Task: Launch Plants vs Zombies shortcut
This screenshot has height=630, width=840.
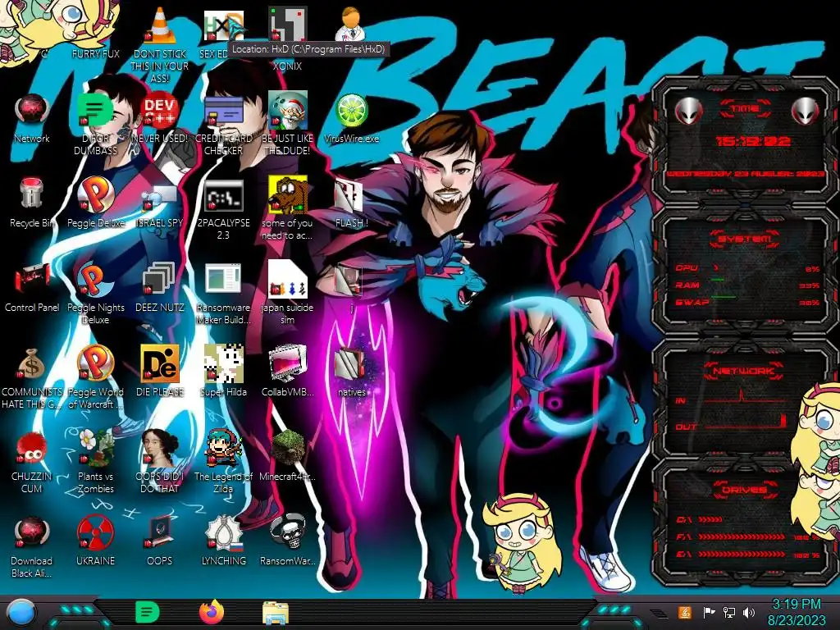Action: pos(96,461)
